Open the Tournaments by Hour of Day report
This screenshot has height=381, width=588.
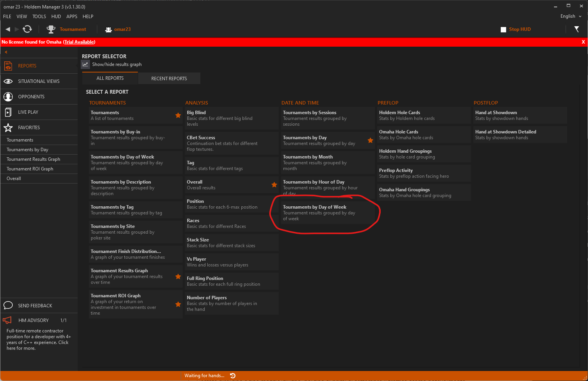328,187
